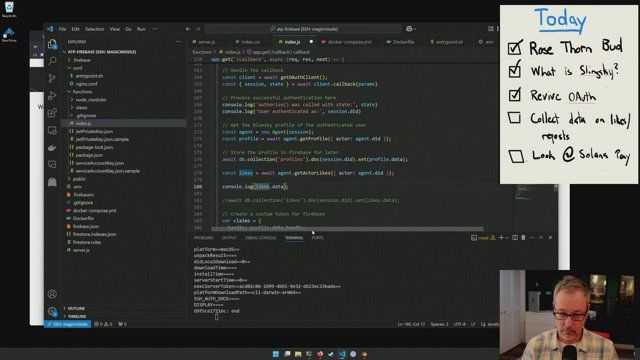This screenshot has width=640, height=360.
Task: Go back with the navigation arrow
Action: pyautogui.click(x=188, y=29)
